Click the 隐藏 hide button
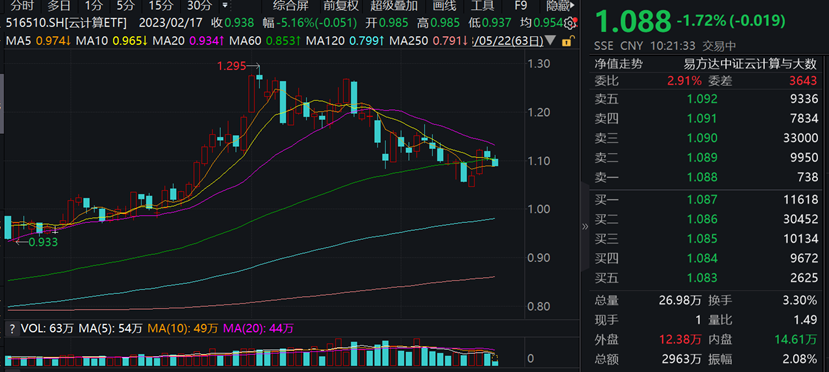 tap(558, 6)
